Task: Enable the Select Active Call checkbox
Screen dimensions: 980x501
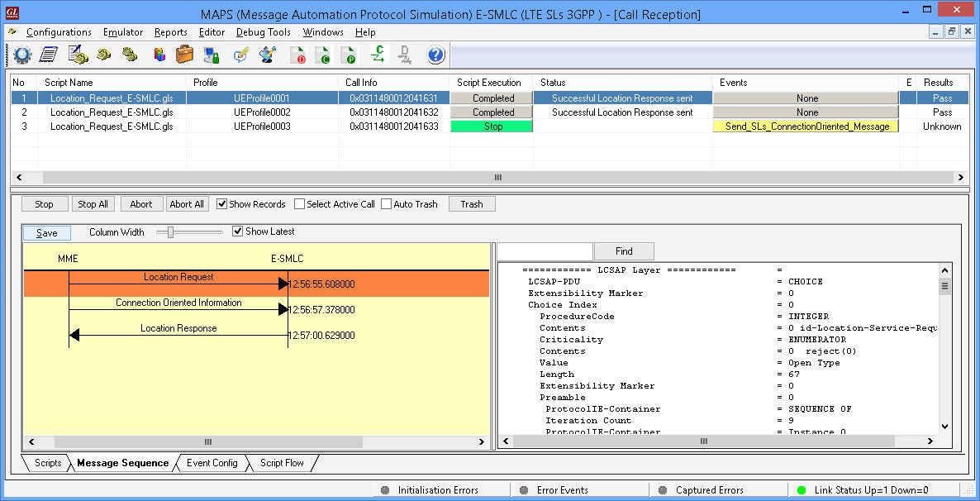Action: [299, 204]
